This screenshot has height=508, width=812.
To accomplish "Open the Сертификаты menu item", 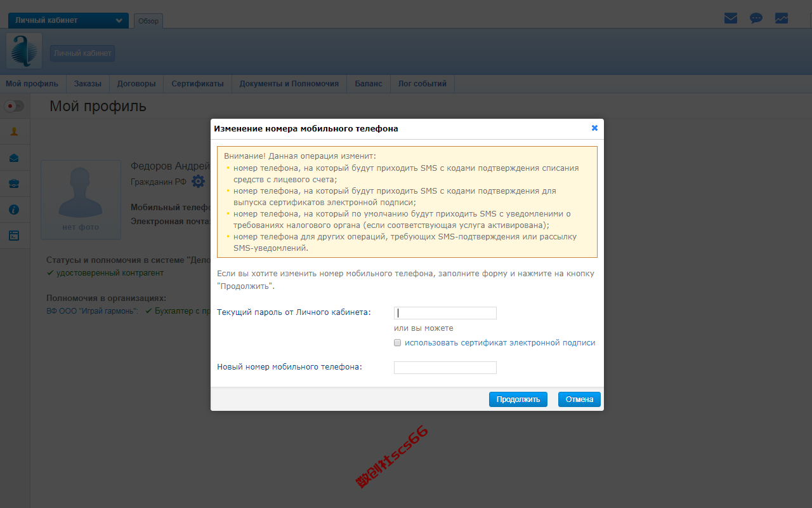I will pos(197,84).
